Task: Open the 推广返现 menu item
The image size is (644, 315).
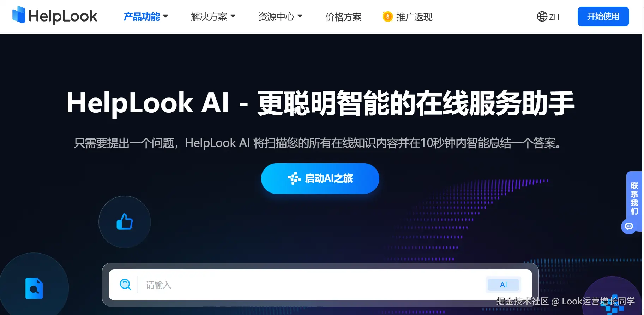Action: pyautogui.click(x=414, y=17)
